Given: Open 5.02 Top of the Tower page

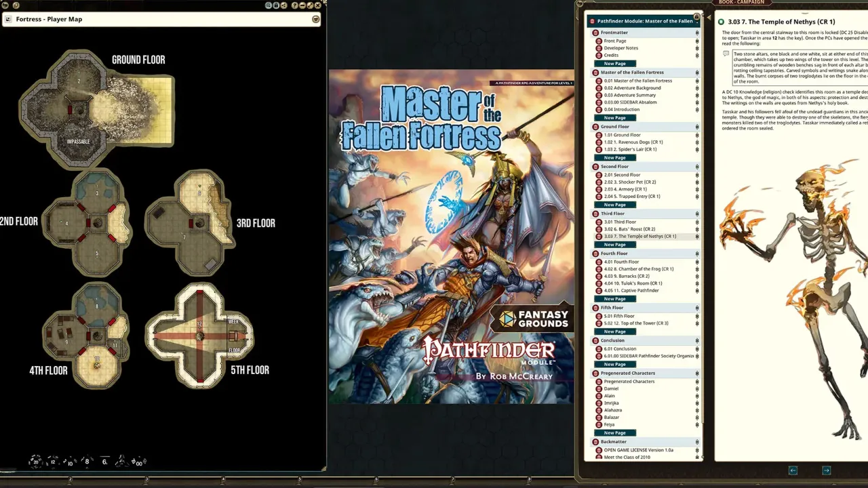Looking at the screenshot, I should tap(636, 323).
